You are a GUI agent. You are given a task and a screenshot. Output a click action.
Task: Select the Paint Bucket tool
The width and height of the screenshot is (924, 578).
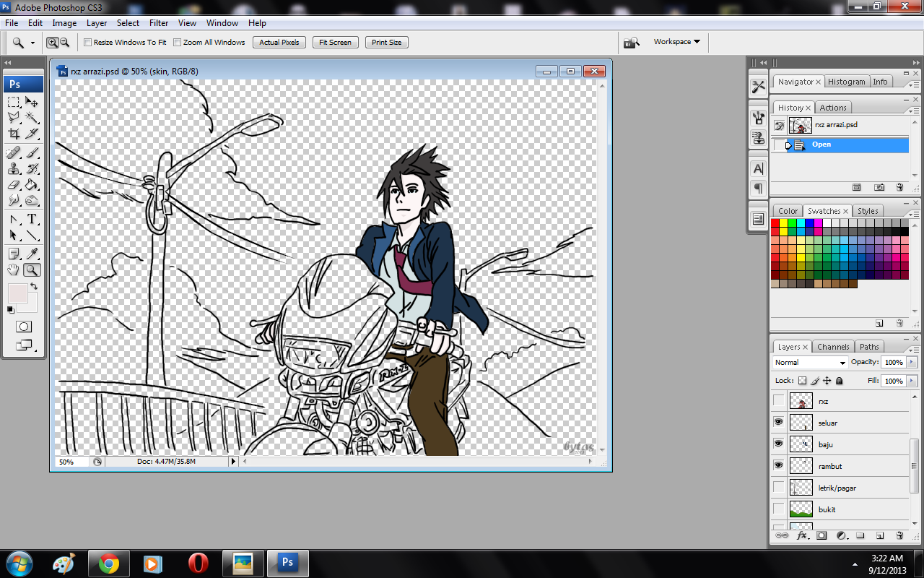coord(32,184)
